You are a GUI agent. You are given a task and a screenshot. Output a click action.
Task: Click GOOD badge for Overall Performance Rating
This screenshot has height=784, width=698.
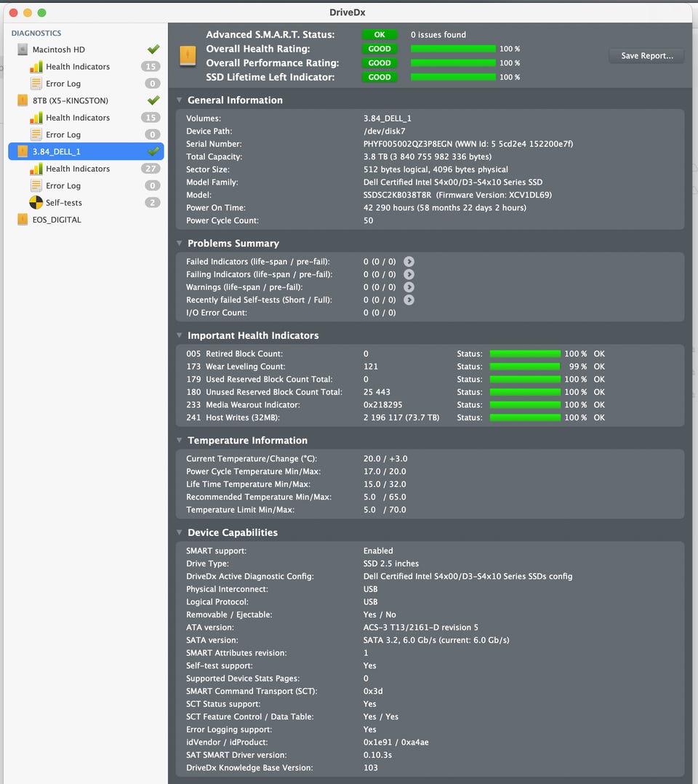(380, 63)
